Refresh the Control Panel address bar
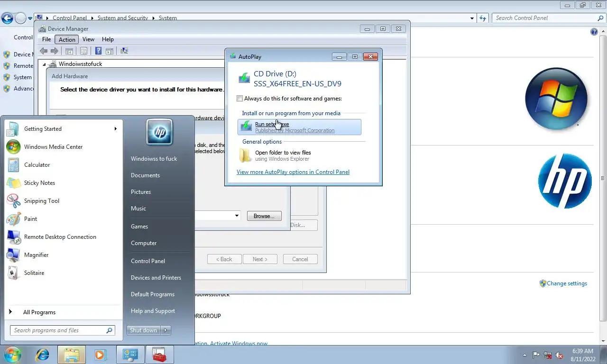This screenshot has width=607, height=364. [483, 18]
